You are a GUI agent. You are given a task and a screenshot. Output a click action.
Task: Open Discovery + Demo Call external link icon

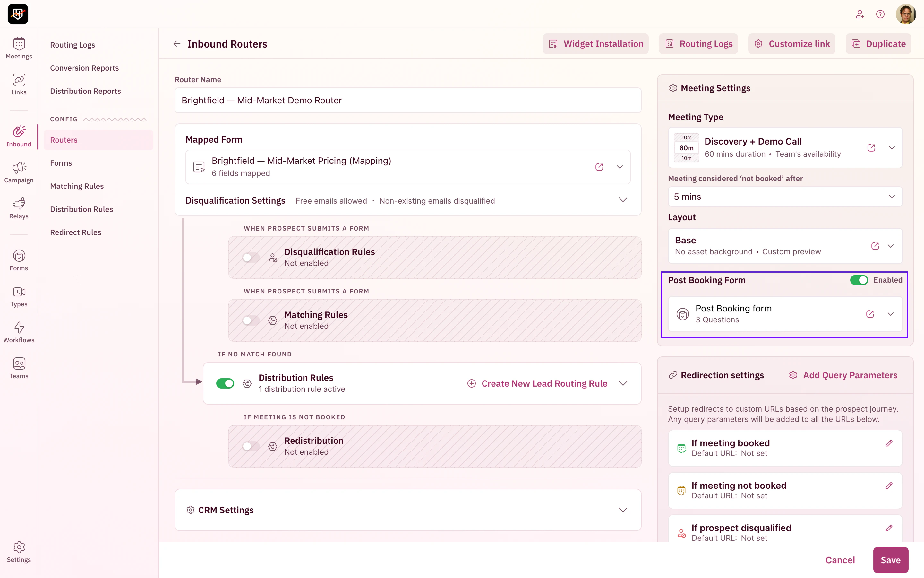(871, 148)
